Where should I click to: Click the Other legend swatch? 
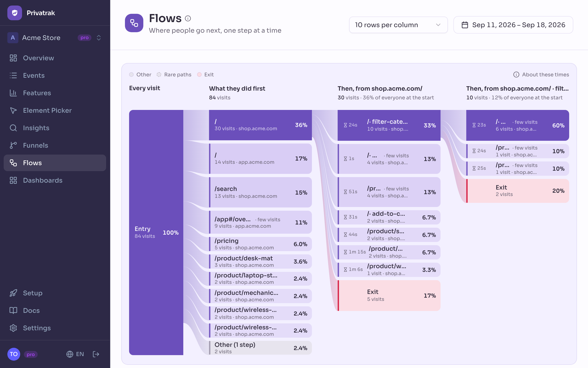pyautogui.click(x=131, y=75)
